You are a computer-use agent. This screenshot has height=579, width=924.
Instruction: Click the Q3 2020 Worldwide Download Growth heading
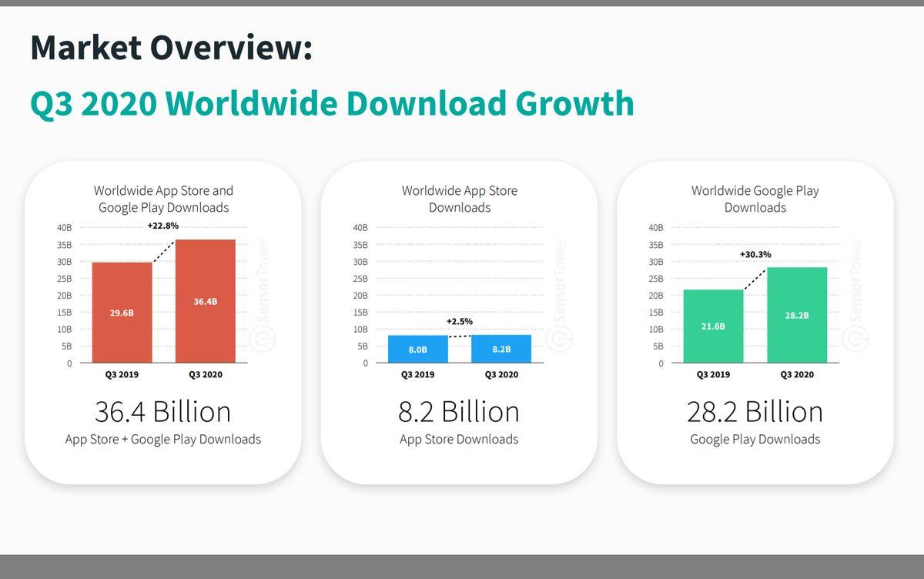tap(331, 102)
